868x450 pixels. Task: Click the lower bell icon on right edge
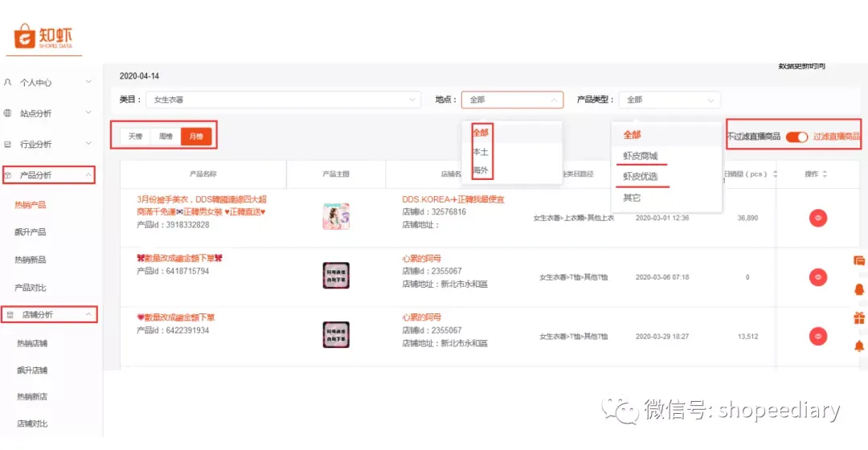pos(859,346)
